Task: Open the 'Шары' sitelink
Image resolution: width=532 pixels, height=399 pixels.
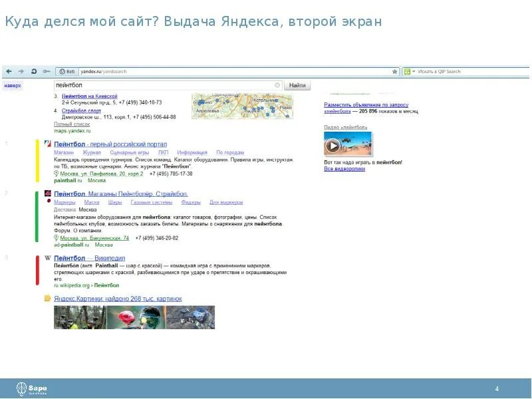Action: point(115,203)
